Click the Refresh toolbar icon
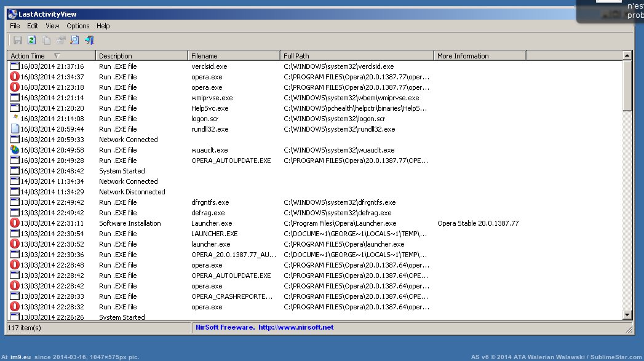Image resolution: width=644 pixels, height=361 pixels. click(31, 41)
